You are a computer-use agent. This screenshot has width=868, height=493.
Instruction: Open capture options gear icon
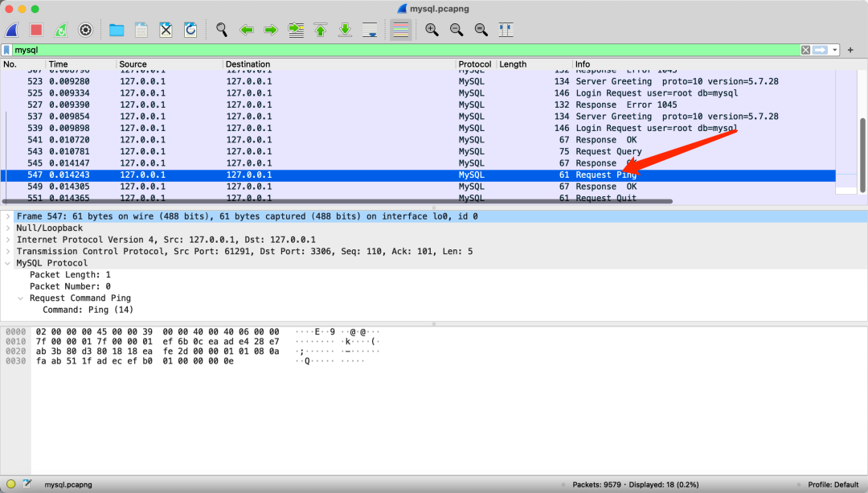click(x=85, y=30)
